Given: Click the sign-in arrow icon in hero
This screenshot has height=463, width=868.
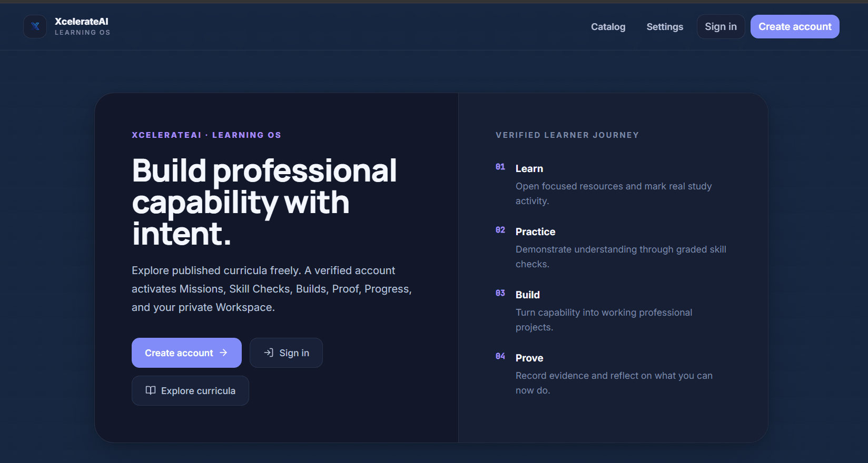Looking at the screenshot, I should (269, 353).
